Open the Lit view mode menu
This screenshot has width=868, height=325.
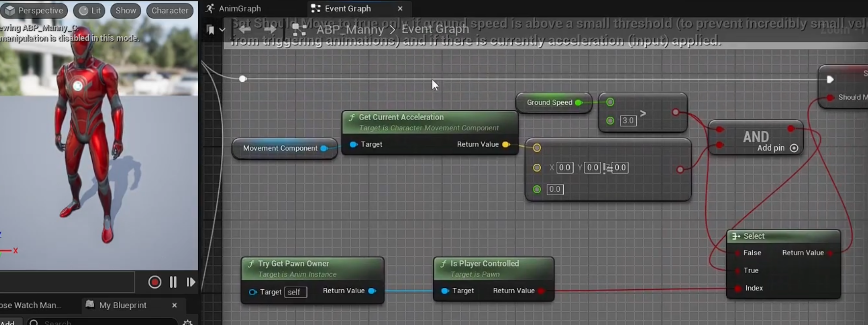(90, 10)
